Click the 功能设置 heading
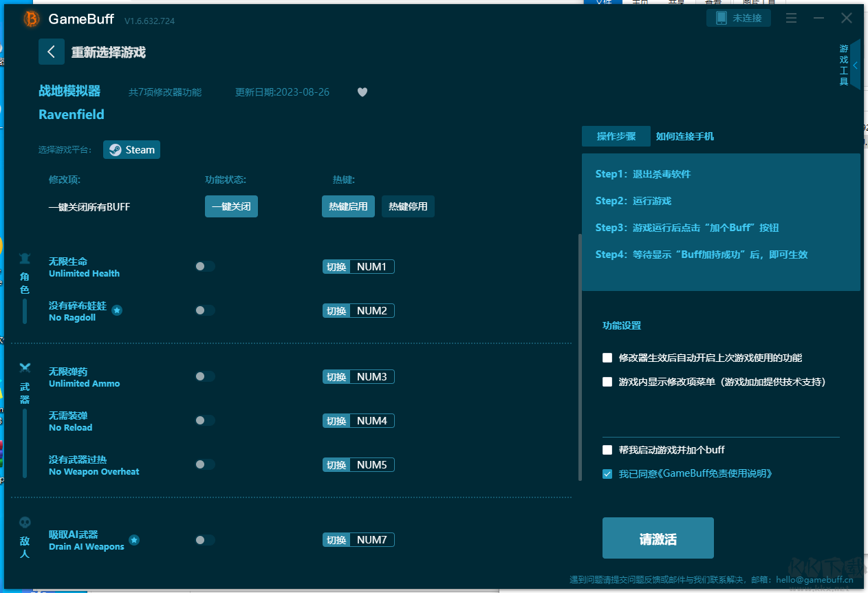868x593 pixels. point(622,325)
